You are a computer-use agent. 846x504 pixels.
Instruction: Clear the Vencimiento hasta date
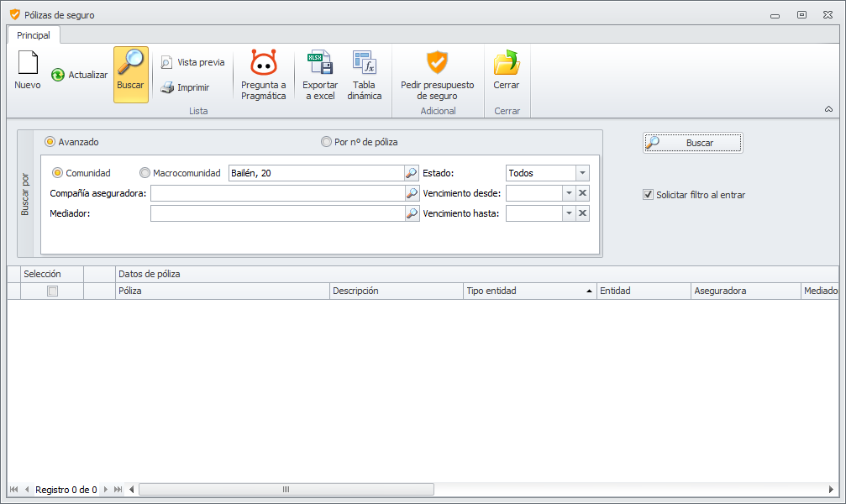[583, 213]
